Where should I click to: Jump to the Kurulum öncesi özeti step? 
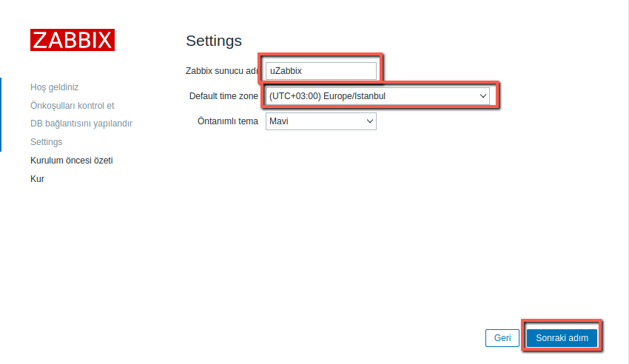pyautogui.click(x=71, y=160)
